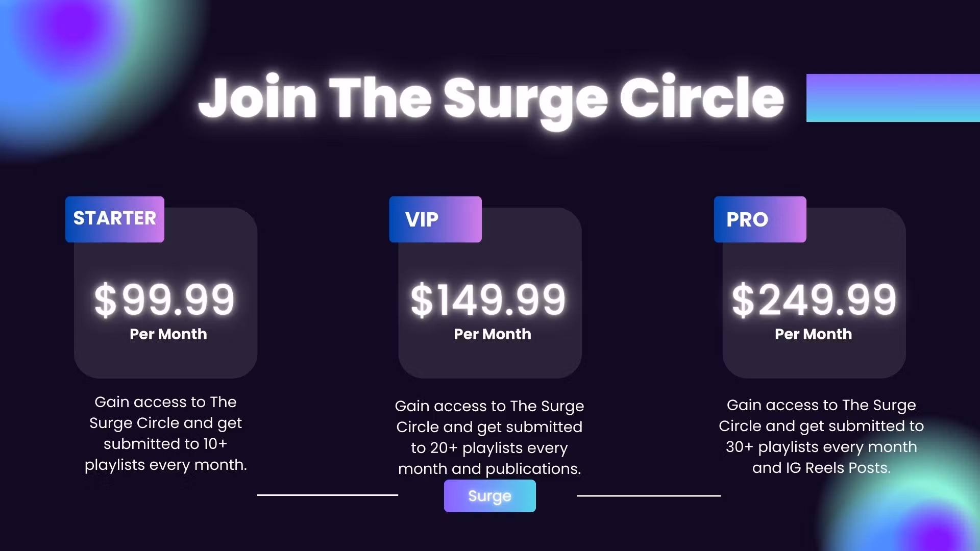This screenshot has height=551, width=980.
Task: Click the Pro description mentioning IG Reels Posts
Action: (821, 436)
